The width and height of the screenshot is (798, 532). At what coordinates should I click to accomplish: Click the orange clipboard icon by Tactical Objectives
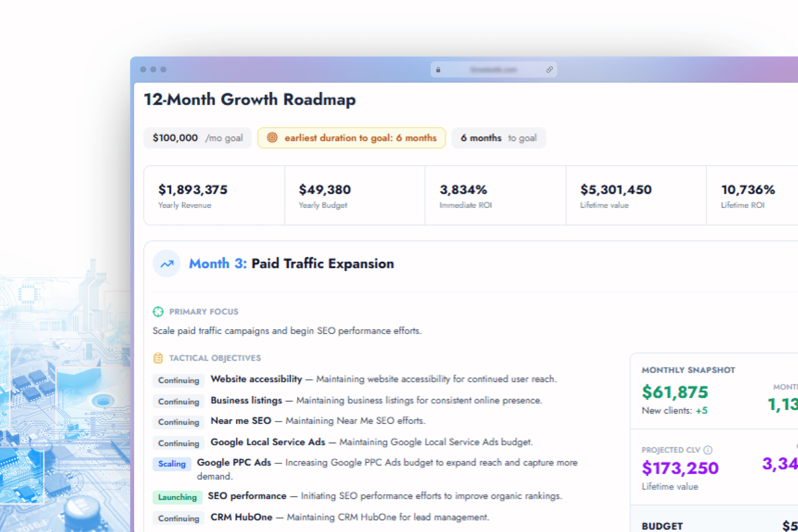(x=158, y=358)
